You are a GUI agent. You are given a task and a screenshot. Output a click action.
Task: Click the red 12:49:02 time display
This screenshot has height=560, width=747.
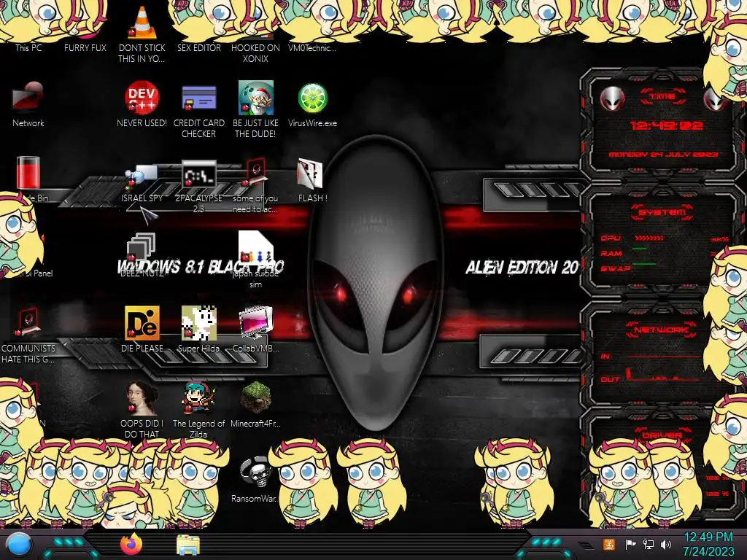[666, 125]
